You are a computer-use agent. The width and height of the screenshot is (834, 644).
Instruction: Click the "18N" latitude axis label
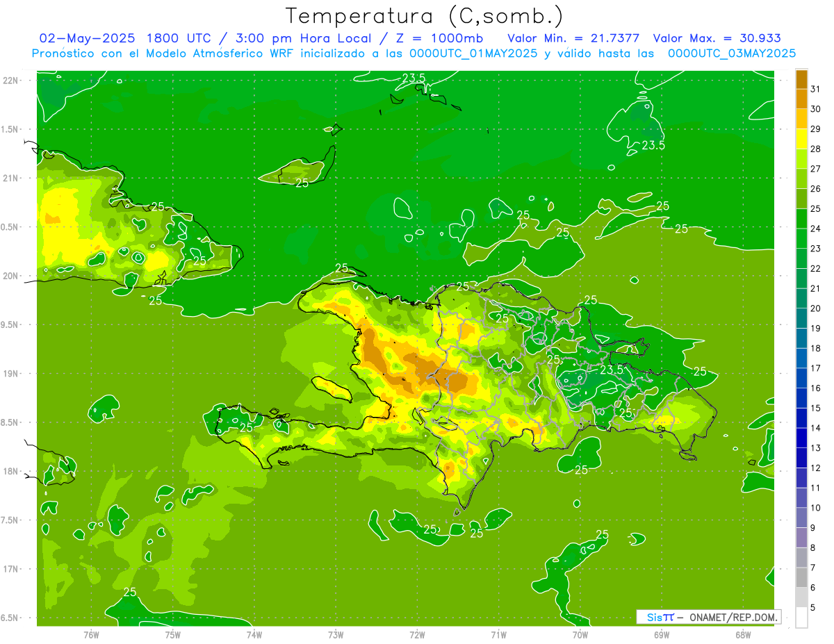(x=11, y=471)
